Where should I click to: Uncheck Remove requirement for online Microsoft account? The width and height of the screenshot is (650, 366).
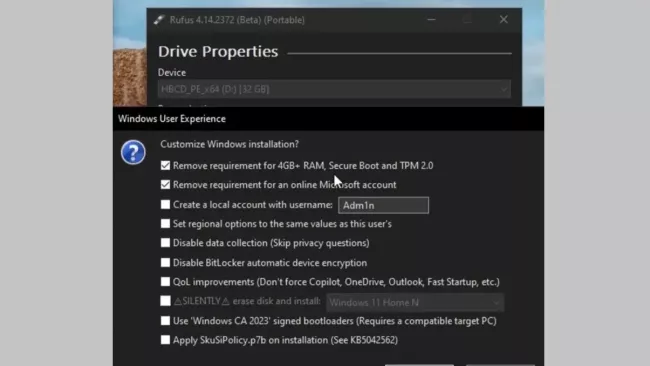click(x=165, y=184)
